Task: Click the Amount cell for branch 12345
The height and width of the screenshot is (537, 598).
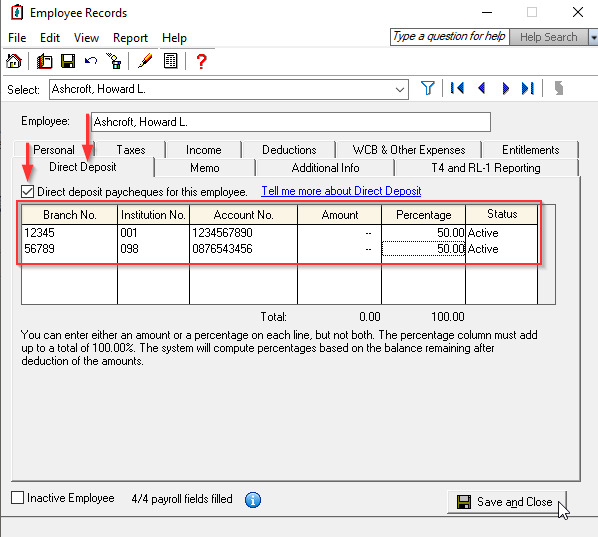Action: pyautogui.click(x=339, y=233)
